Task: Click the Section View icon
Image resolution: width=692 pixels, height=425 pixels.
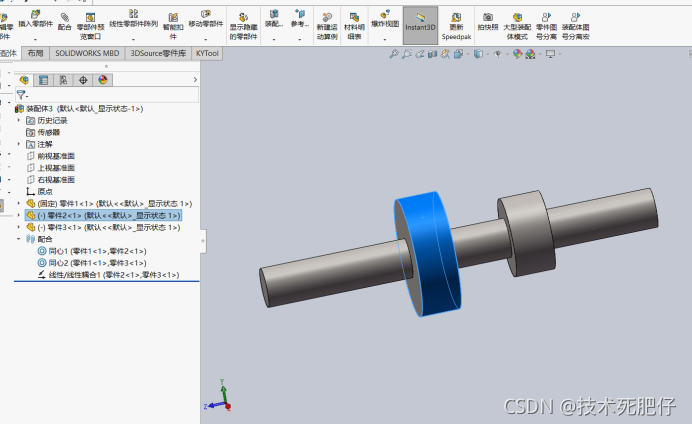Action: [x=432, y=54]
